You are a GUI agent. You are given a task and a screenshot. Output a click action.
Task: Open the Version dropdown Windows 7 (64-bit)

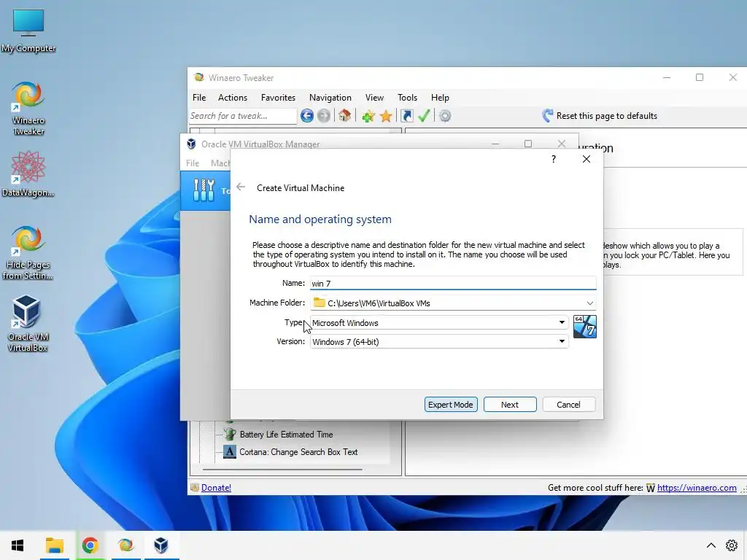coord(438,342)
